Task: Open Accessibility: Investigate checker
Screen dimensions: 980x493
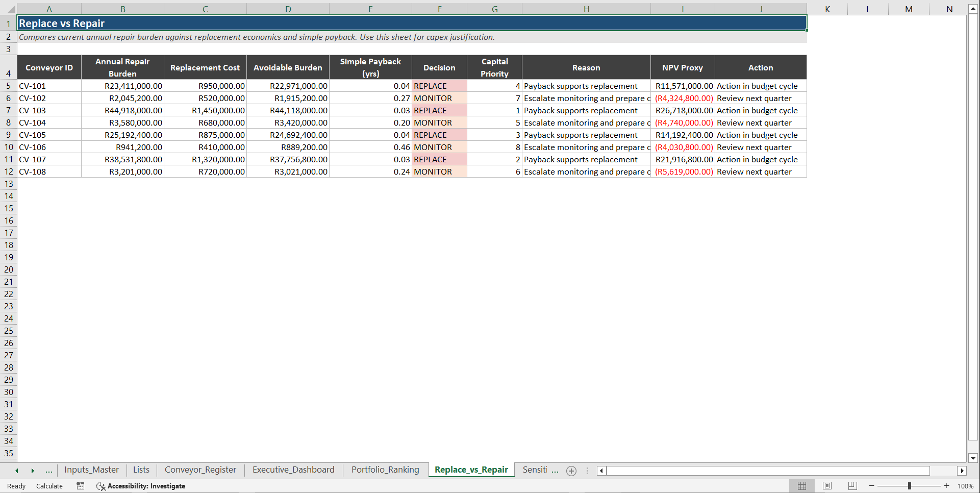Action: [x=141, y=486]
